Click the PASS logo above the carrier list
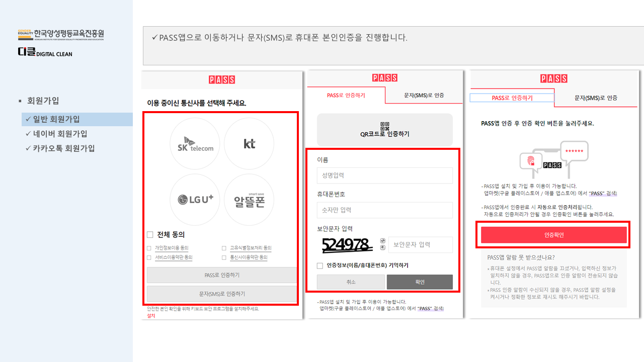Screen dimensions: 644x362 (221, 79)
